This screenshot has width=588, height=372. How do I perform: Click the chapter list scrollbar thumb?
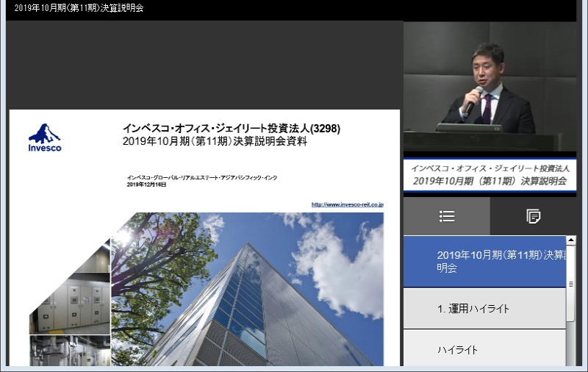click(x=571, y=283)
